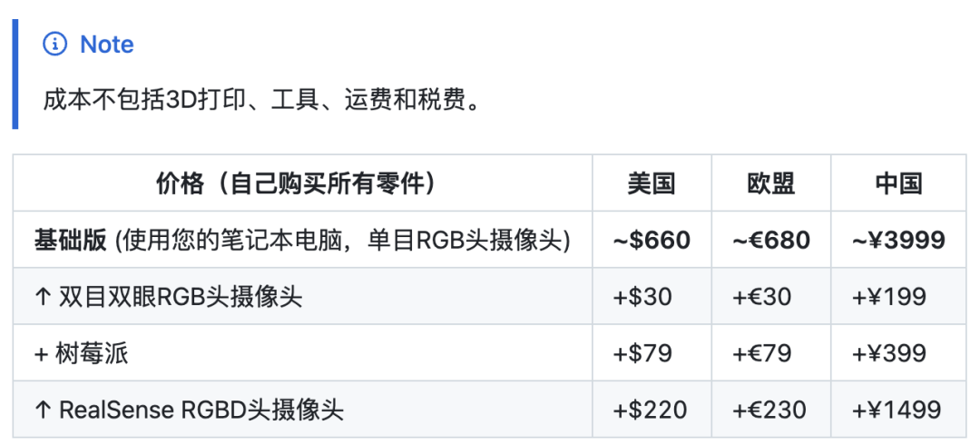Click the +¥1499 RealSense price cell
980x445 pixels.
click(897, 410)
